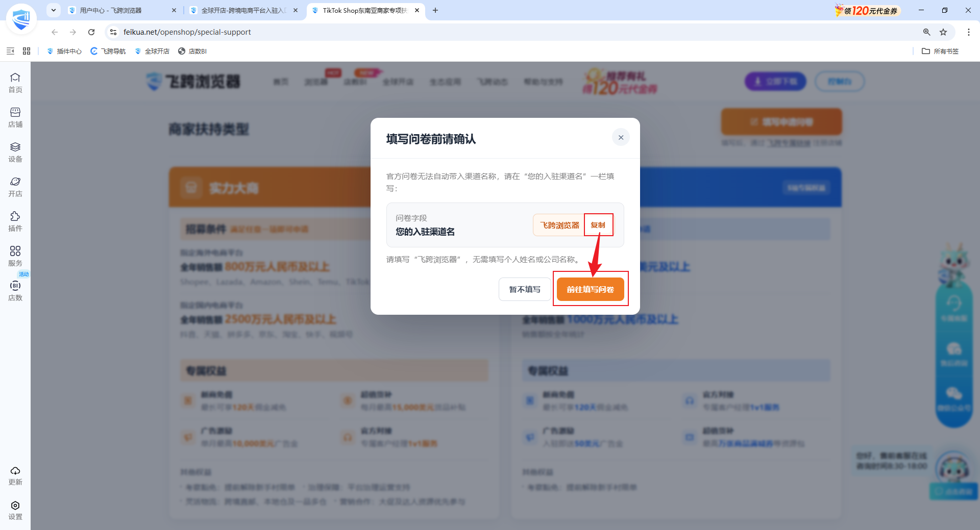Open the 插件中心 bookmark

pyautogui.click(x=64, y=51)
